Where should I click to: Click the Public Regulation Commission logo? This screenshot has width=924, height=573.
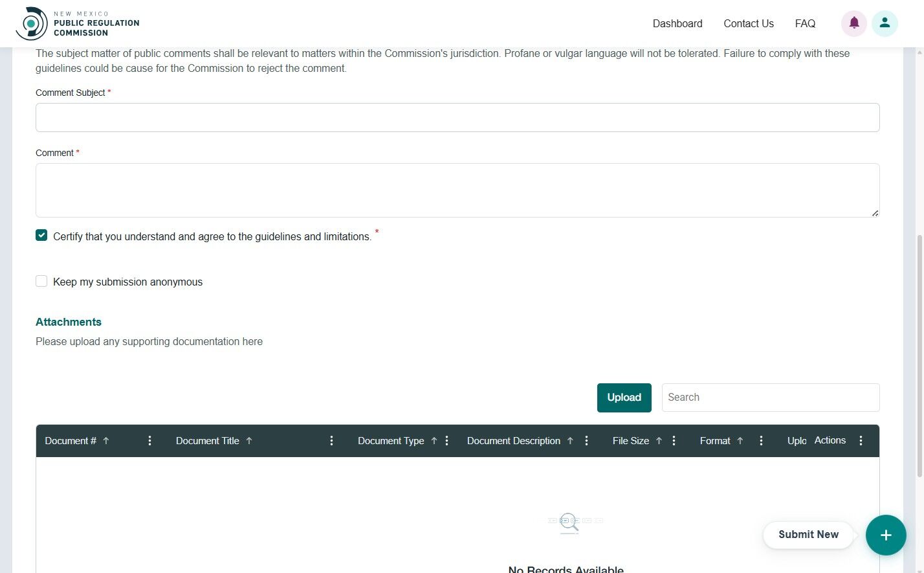[78, 23]
